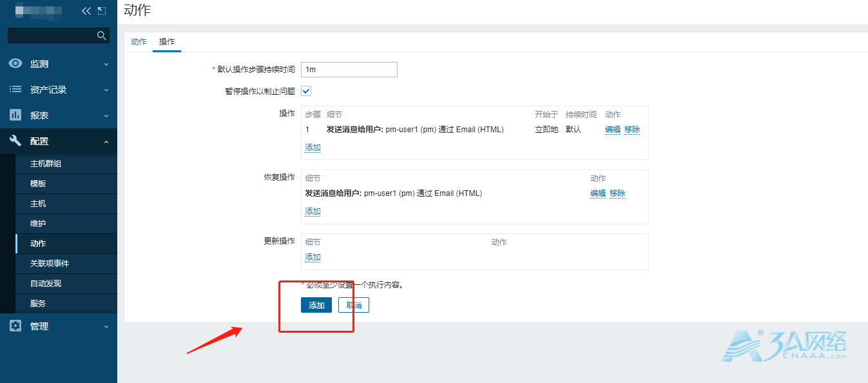The width and height of the screenshot is (868, 383).
Task: Click 发送消息给用户 text in 恢复操作 row
Action: tap(333, 193)
